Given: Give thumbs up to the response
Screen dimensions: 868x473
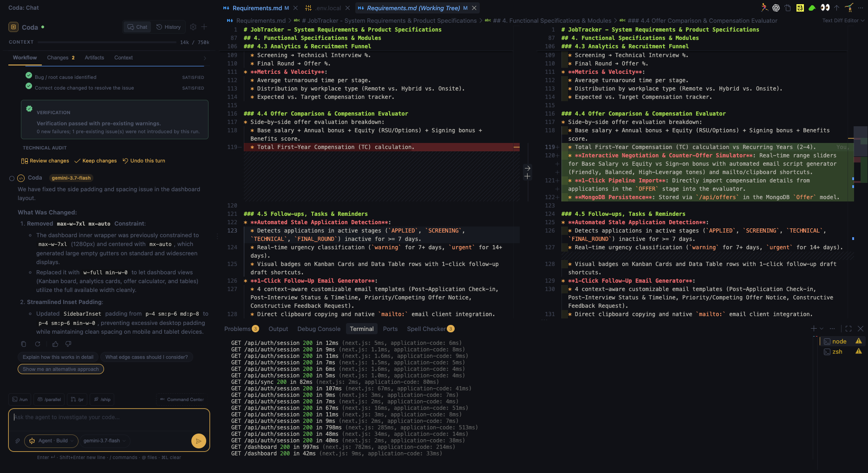Looking at the screenshot, I should (x=55, y=344).
